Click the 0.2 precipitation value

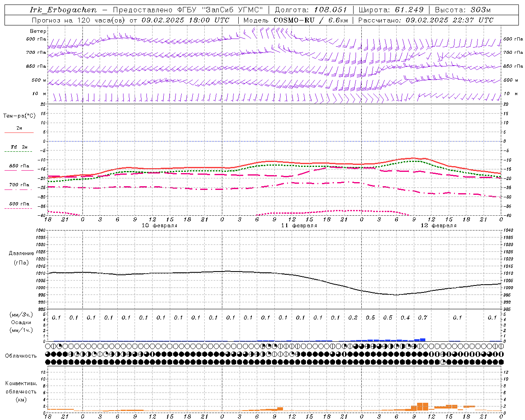coord(353,318)
